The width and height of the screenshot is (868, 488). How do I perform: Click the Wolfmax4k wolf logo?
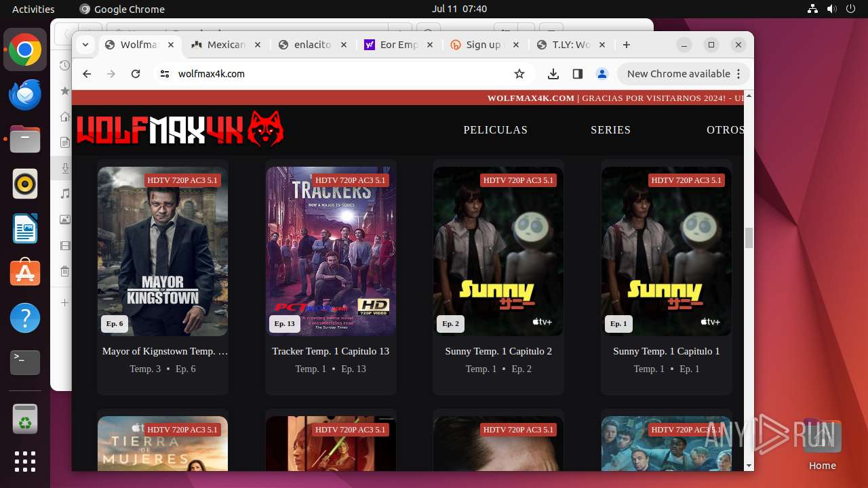tap(180, 129)
